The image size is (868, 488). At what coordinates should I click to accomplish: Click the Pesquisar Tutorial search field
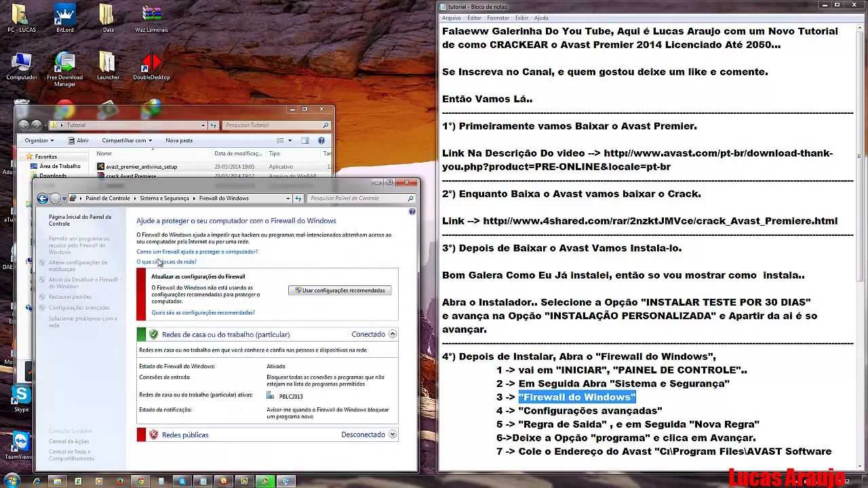point(277,125)
